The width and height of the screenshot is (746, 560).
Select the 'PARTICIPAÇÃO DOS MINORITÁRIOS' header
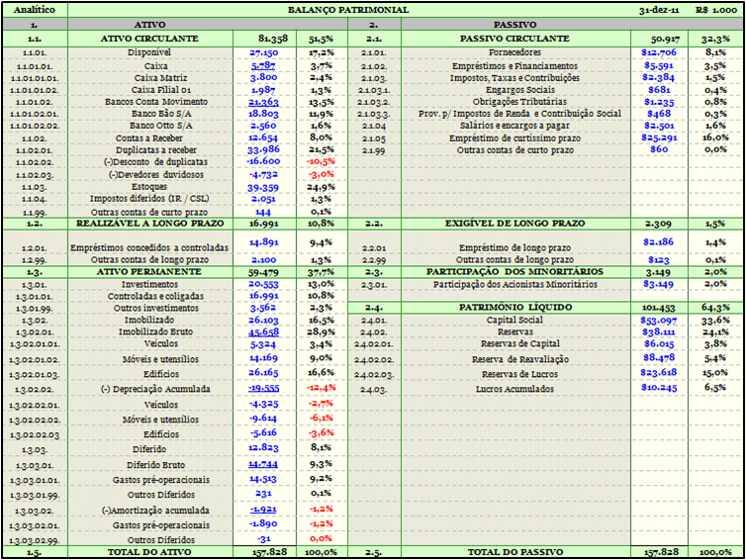514,272
